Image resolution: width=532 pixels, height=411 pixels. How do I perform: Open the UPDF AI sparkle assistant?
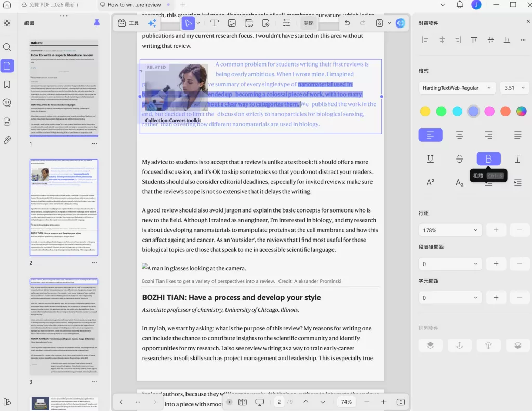[x=152, y=23]
